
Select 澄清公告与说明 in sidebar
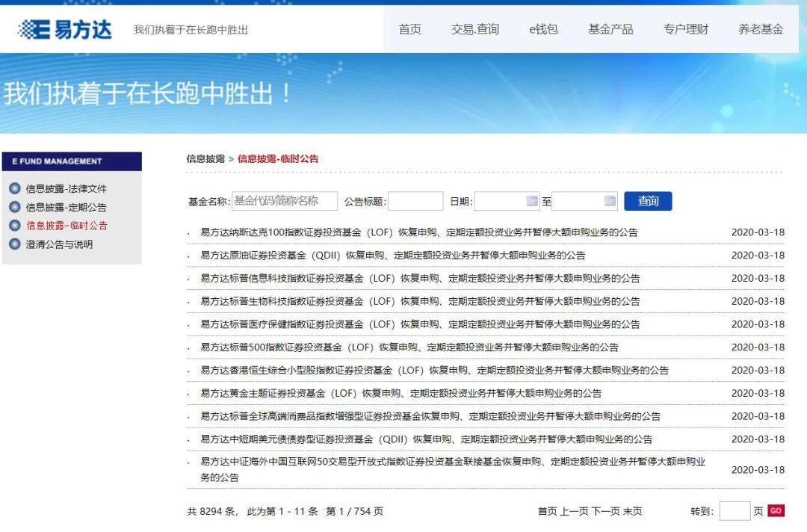[59, 244]
